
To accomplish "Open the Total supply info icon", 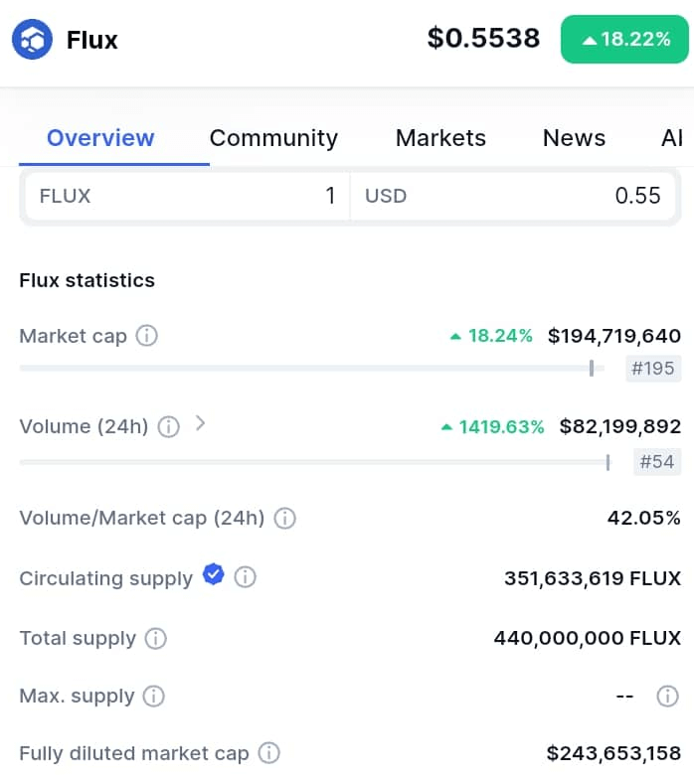I will [156, 639].
